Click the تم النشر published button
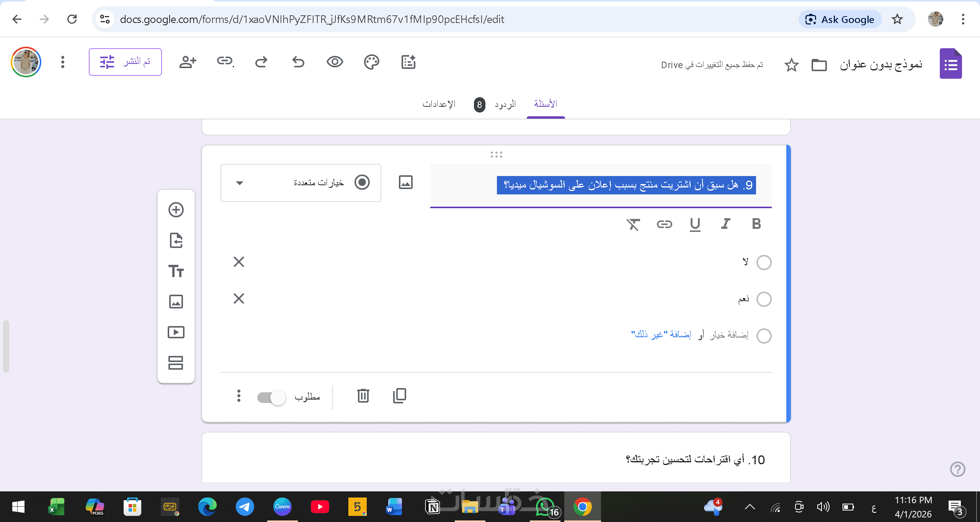The image size is (980, 522). [x=125, y=62]
